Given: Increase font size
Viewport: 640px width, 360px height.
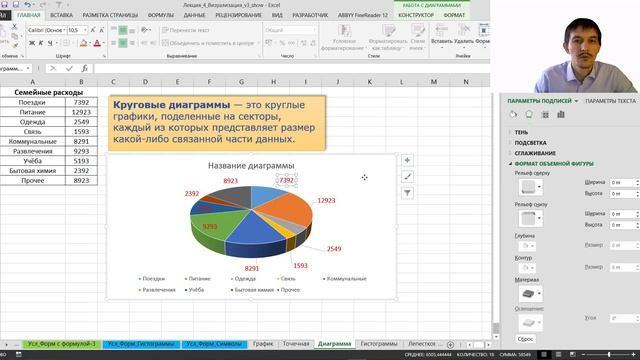Looking at the screenshot, I should point(93,30).
